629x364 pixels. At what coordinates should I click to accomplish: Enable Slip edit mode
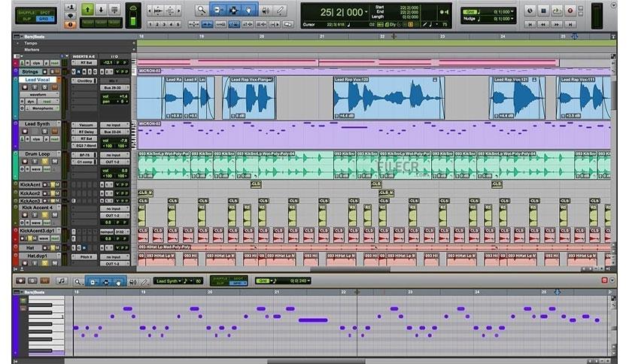pos(26,19)
